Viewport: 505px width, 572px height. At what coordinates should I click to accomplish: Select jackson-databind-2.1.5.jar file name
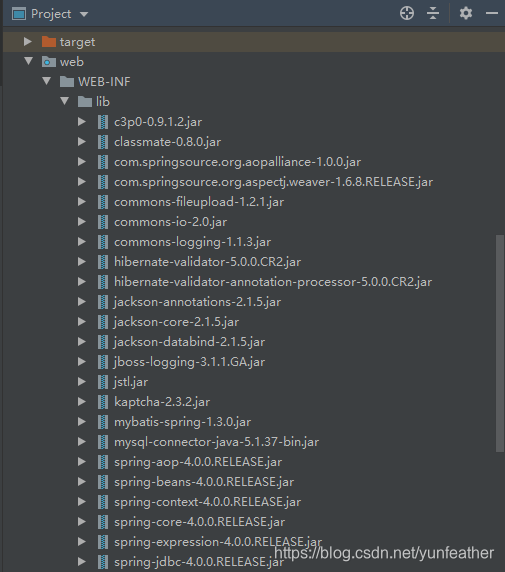click(x=189, y=342)
